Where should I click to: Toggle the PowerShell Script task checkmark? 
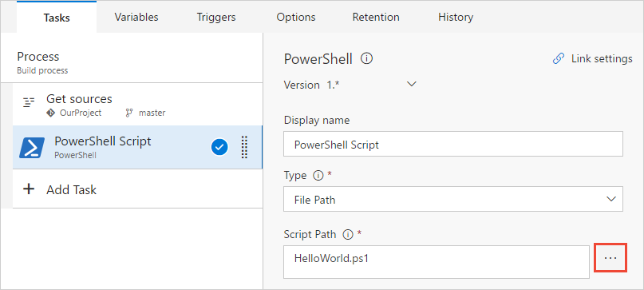[219, 147]
